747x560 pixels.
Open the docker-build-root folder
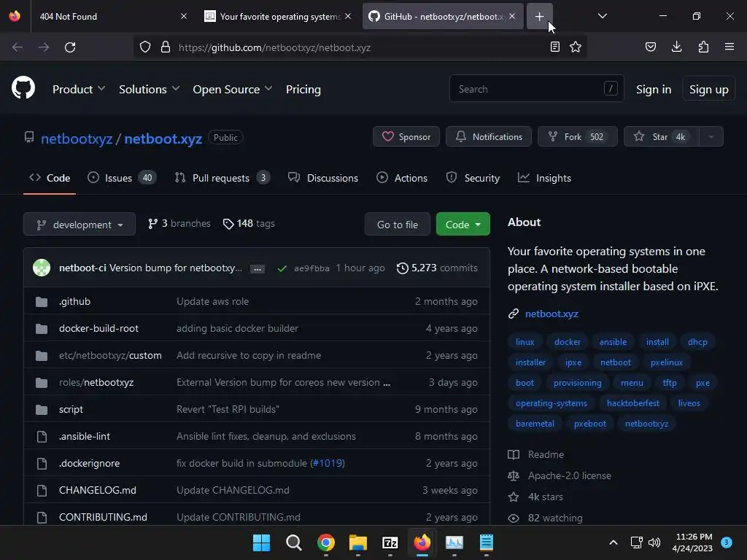(x=98, y=329)
